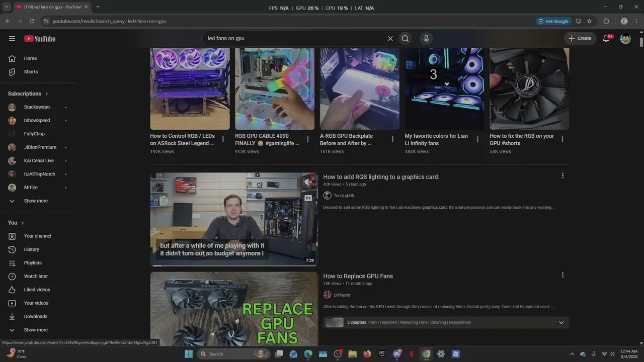Image resolution: width=644 pixels, height=362 pixels.
Task: Play the Replace GPU Fans thumbnail
Action: point(234,309)
